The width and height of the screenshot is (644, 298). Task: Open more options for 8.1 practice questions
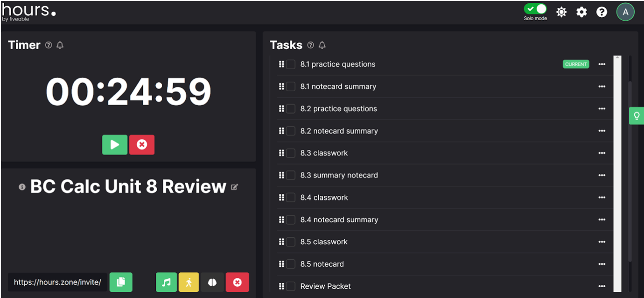[602, 64]
